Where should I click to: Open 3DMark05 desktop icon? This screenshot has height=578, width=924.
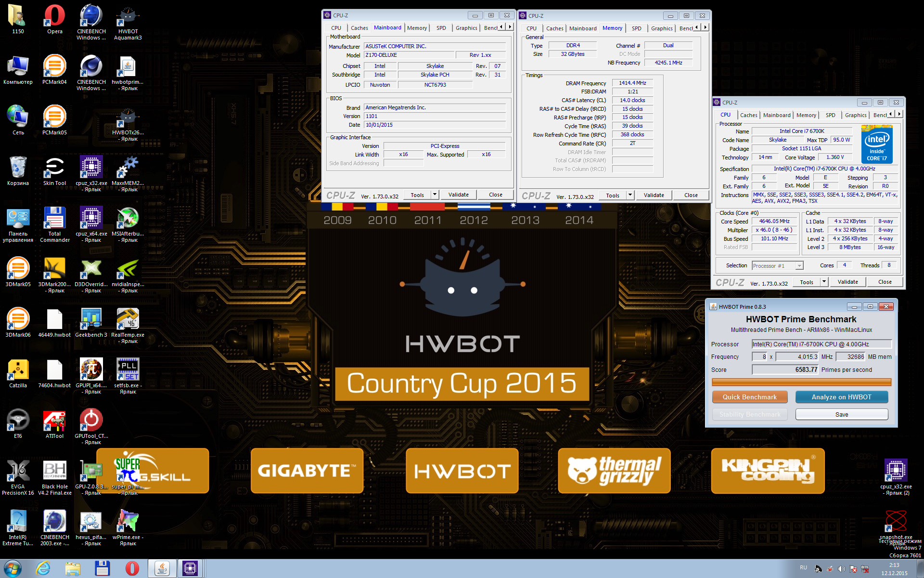pos(18,272)
